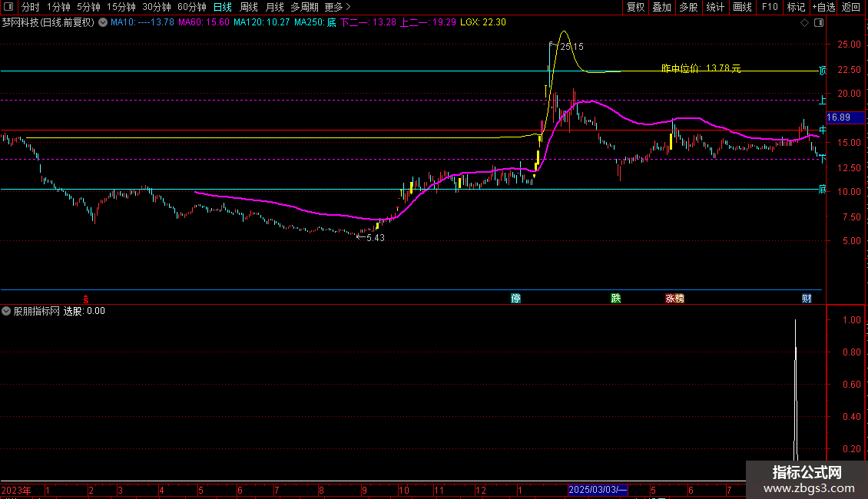Toggle the right side panel icon
Viewport: 868px width, 499px height.
[819, 23]
